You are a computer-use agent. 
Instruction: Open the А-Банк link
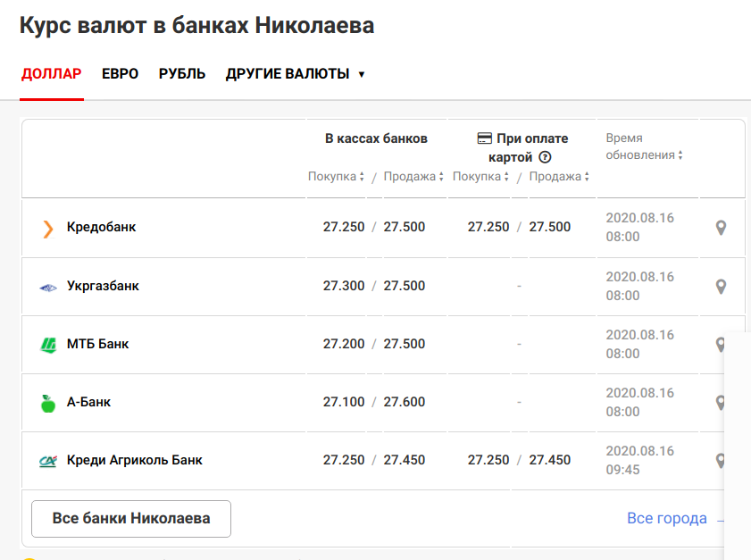(88, 402)
